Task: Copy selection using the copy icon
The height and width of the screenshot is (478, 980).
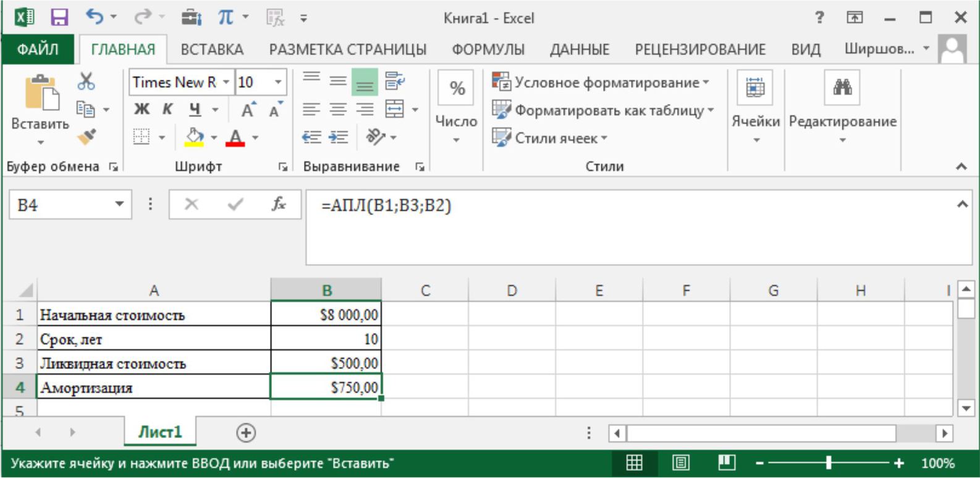Action: (x=85, y=109)
